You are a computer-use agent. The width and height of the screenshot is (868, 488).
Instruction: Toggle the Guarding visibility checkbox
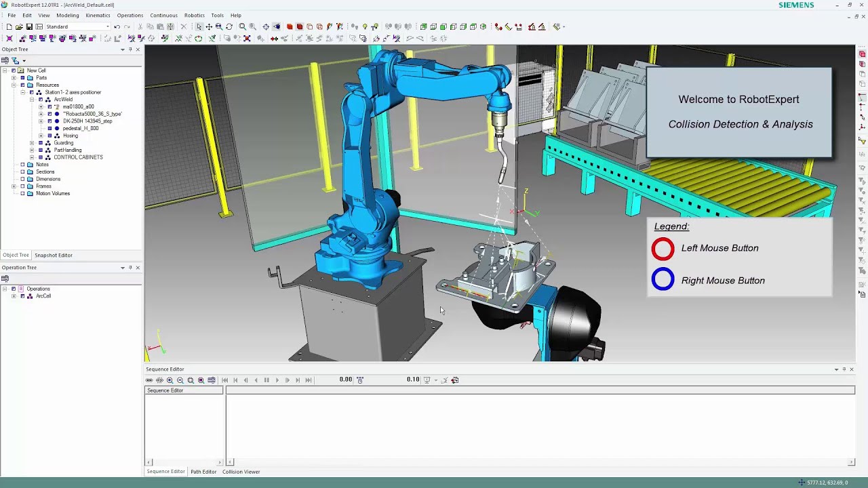pyautogui.click(x=40, y=143)
